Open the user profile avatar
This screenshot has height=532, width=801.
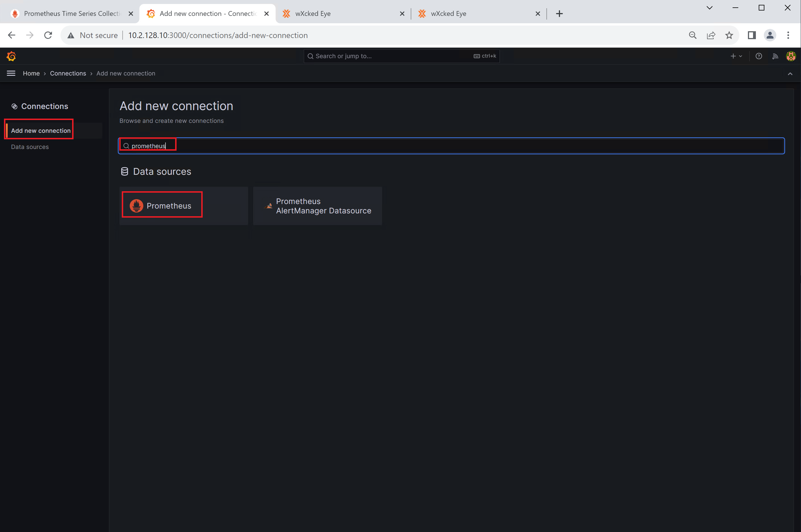point(791,56)
